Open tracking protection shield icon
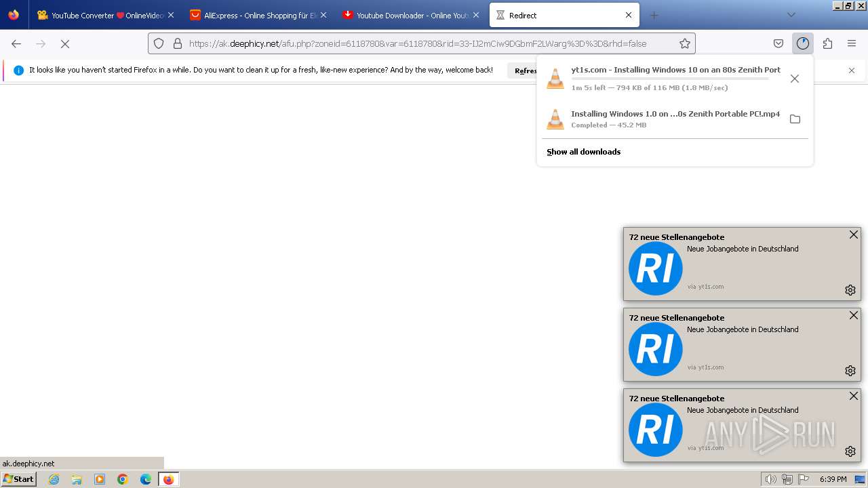This screenshot has height=488, width=868. pyautogui.click(x=159, y=43)
